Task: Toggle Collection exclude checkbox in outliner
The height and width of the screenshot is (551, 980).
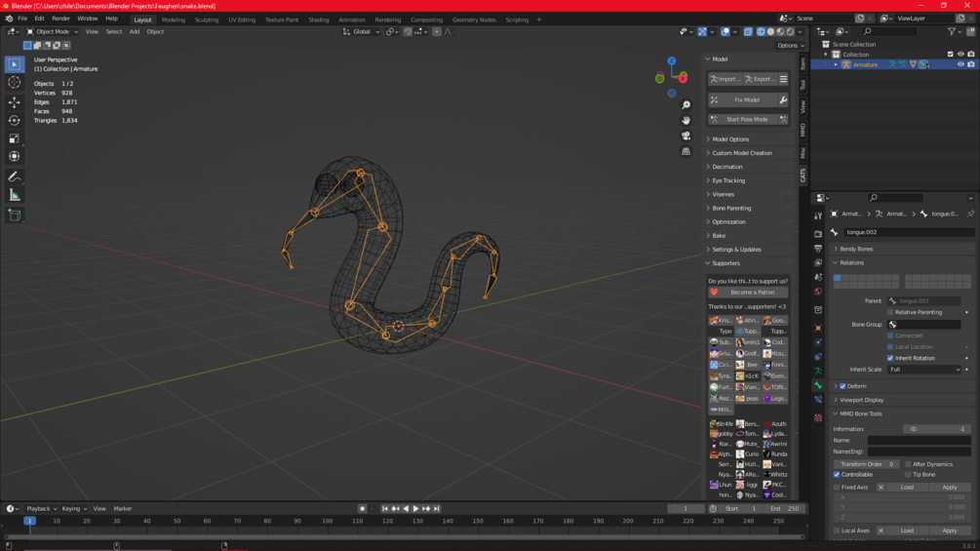Action: click(951, 55)
